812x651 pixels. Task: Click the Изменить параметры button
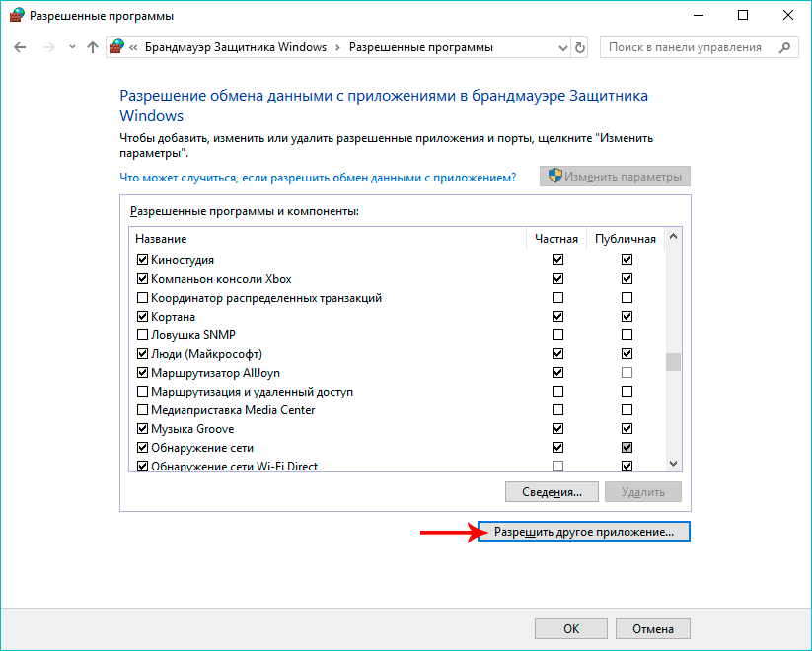tap(615, 177)
